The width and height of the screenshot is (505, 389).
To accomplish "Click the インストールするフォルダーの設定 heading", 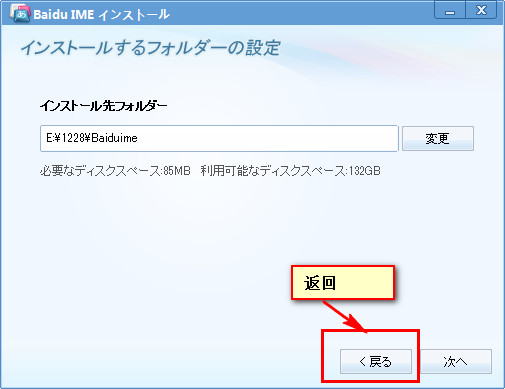I will [150, 48].
